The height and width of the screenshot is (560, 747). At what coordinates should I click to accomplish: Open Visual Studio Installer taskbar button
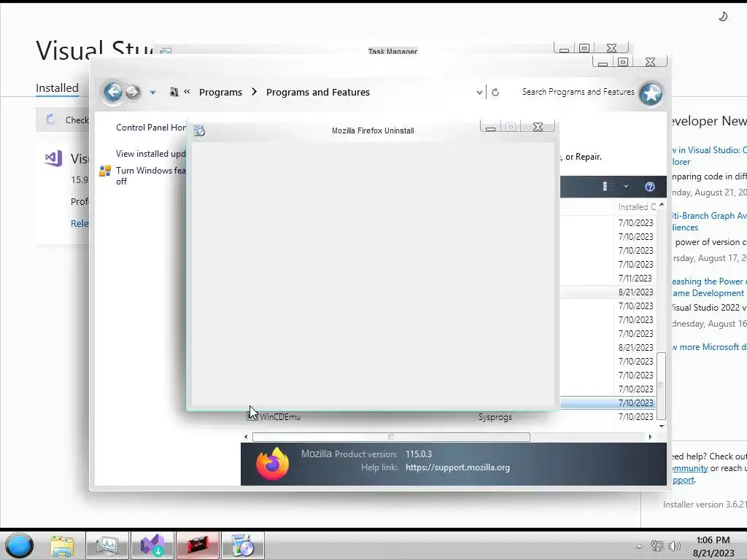(x=152, y=545)
